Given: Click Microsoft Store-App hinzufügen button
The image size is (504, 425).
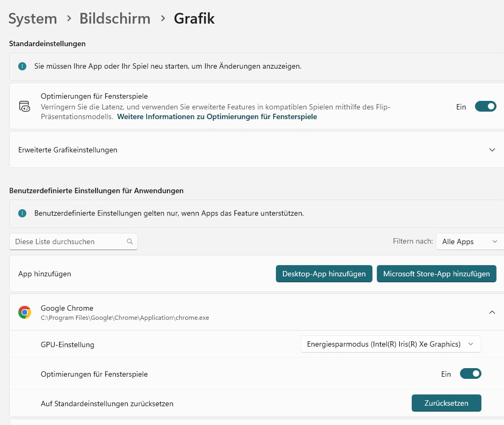Looking at the screenshot, I should coord(436,274).
